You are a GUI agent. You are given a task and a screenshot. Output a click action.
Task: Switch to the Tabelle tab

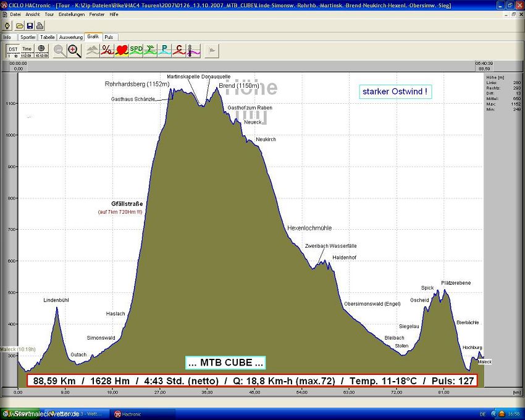[48, 37]
